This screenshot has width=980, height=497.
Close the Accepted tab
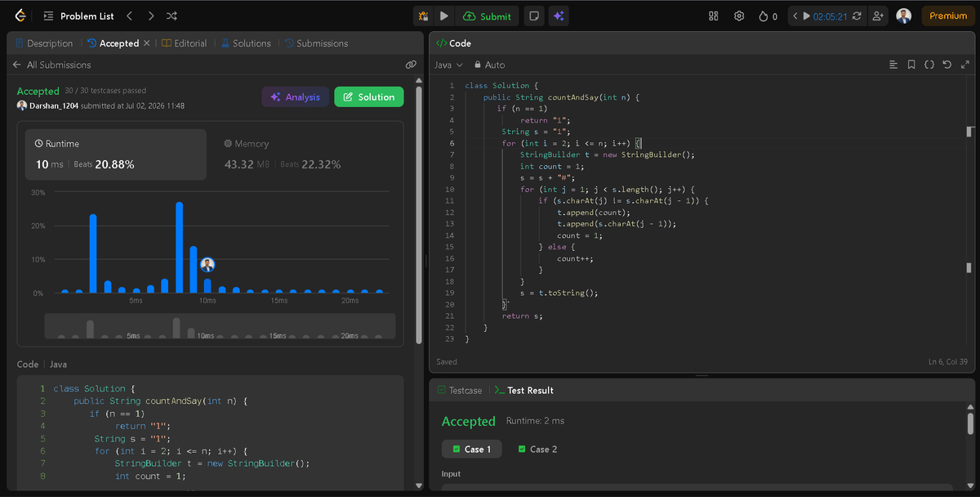click(147, 43)
